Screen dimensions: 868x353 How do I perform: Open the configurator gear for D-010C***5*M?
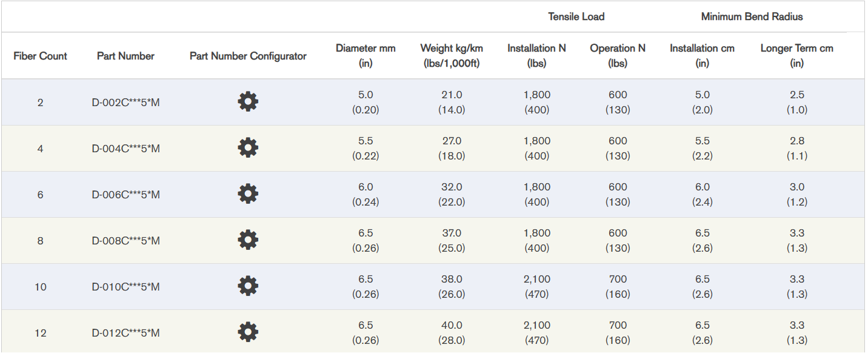[x=248, y=285]
